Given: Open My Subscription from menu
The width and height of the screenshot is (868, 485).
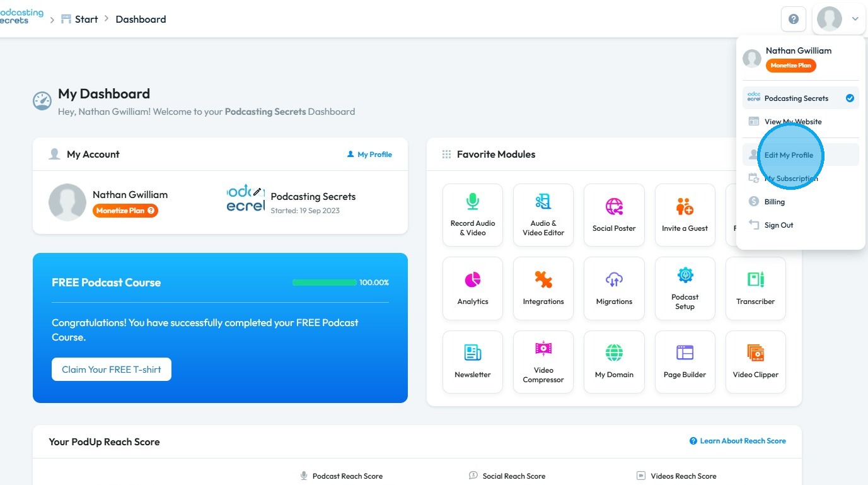Looking at the screenshot, I should click(x=801, y=178).
